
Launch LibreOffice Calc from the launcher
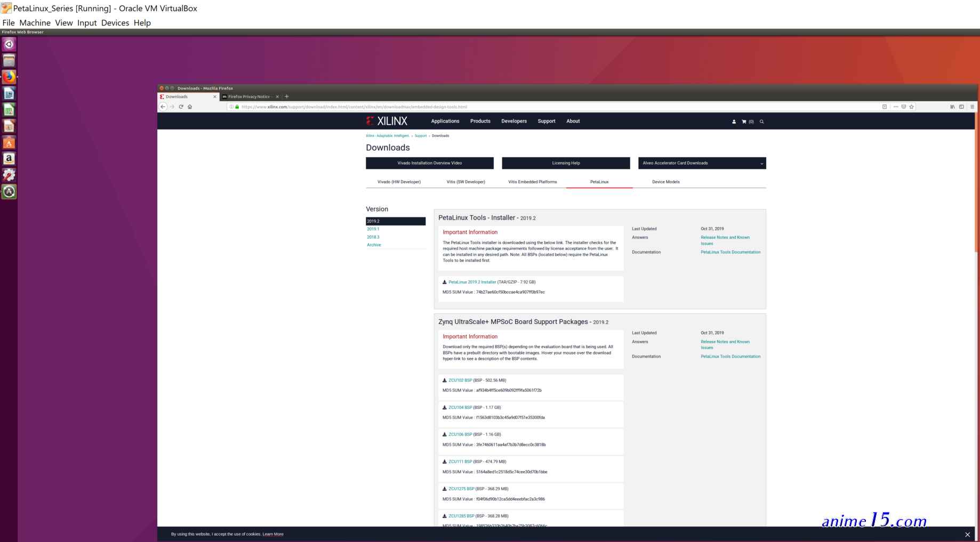tap(9, 110)
